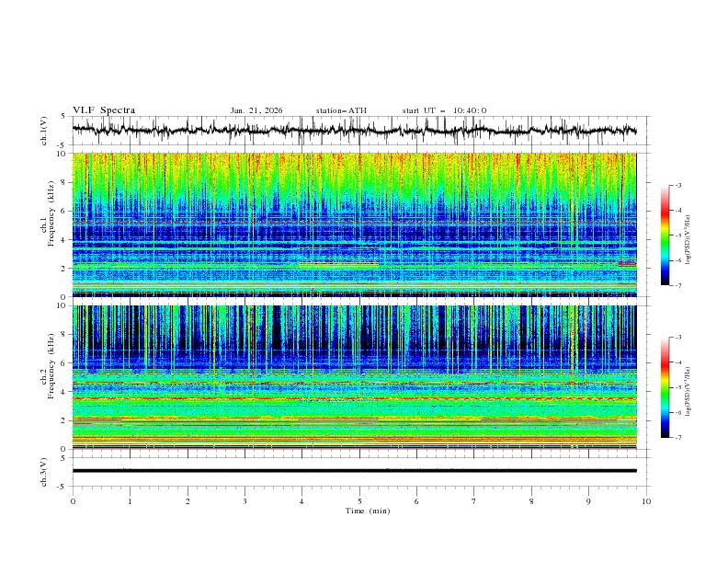
Task: Click the lower ch.2 PSD color bar
Action: tap(665, 387)
